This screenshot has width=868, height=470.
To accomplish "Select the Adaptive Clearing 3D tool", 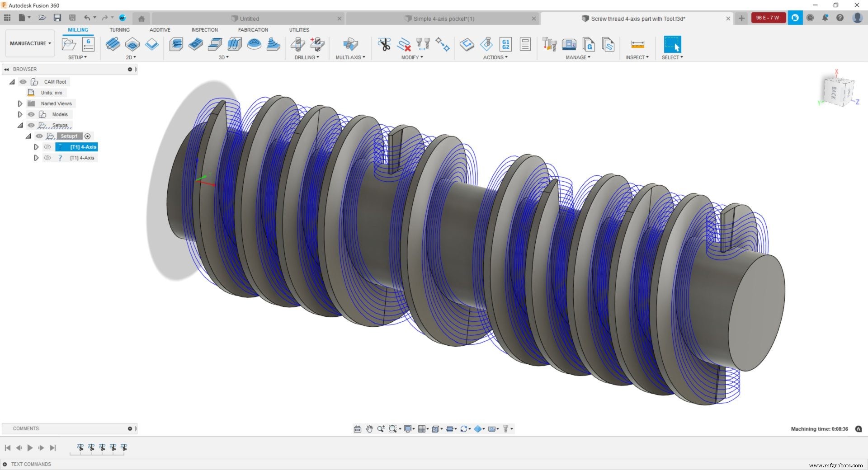I will (176, 44).
